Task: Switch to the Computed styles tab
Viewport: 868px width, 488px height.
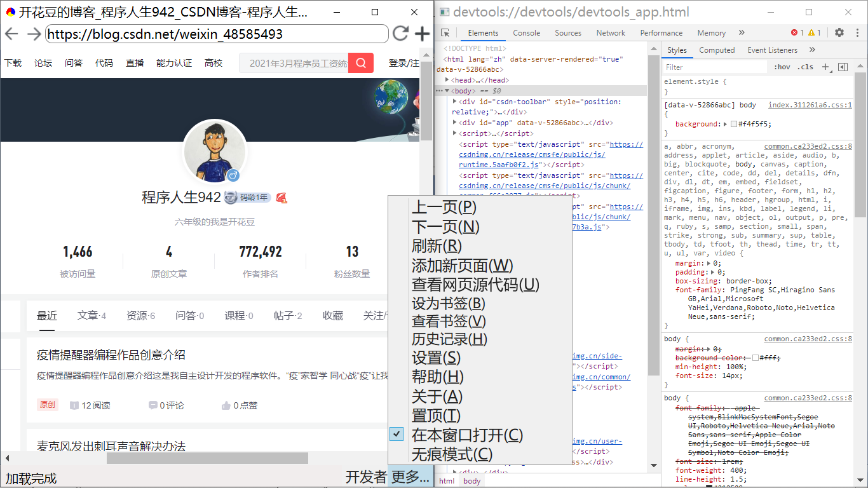Action: (x=717, y=50)
